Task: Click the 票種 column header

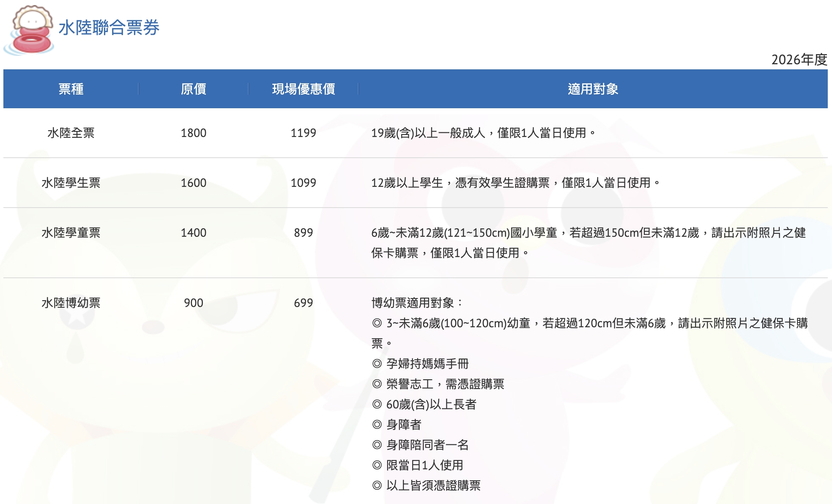Action: point(71,89)
